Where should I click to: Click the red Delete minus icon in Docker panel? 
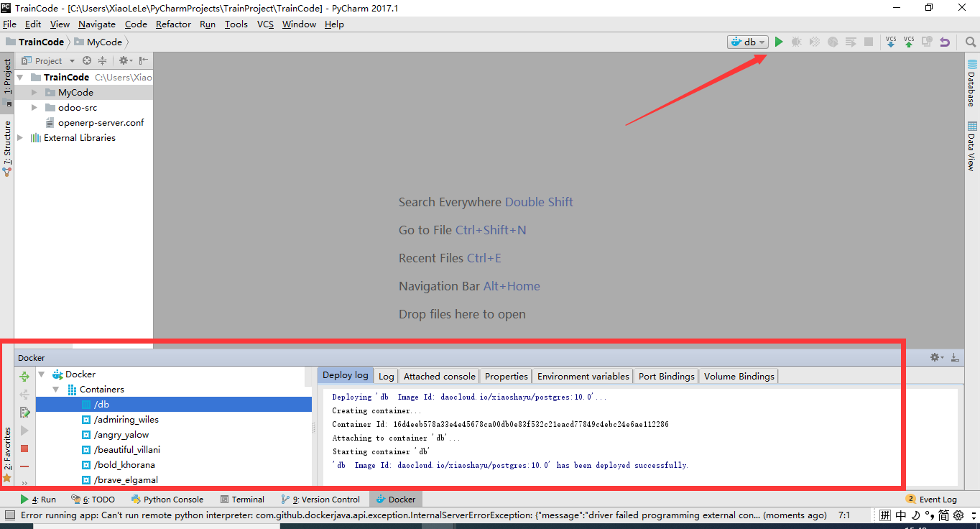[24, 466]
